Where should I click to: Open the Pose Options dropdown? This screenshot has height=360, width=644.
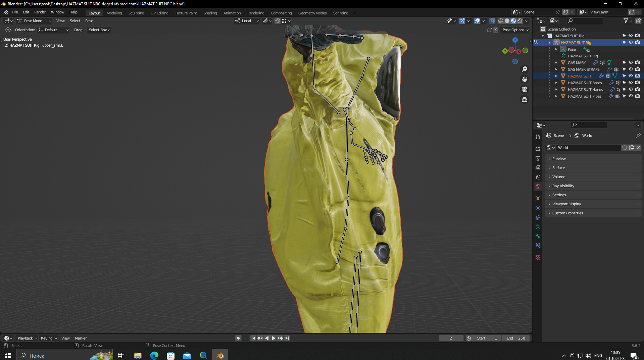click(515, 30)
